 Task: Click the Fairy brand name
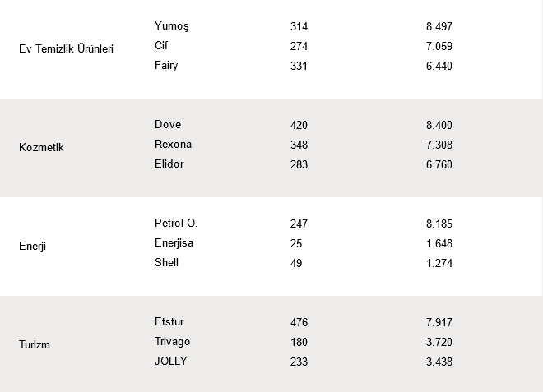point(166,66)
